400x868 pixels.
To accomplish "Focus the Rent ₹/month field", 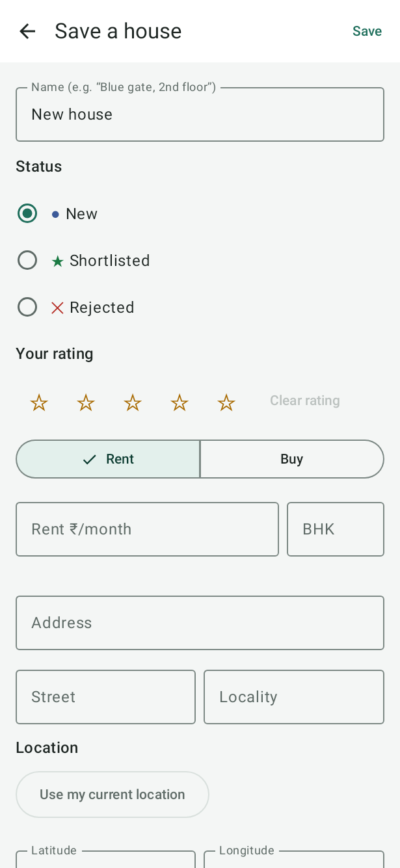I will pyautogui.click(x=147, y=529).
